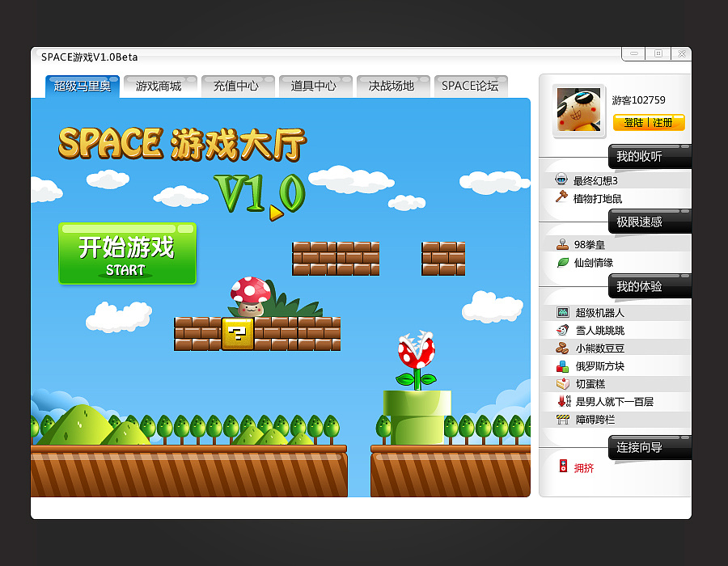Click the snowman icon beside 雪人跳跳跳
This screenshot has height=566, width=728.
pos(562,330)
